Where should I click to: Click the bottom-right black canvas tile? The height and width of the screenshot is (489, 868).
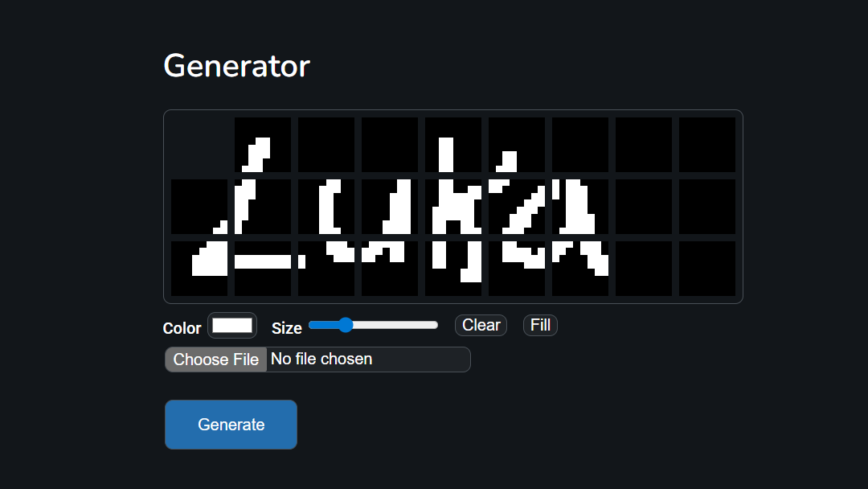point(707,269)
